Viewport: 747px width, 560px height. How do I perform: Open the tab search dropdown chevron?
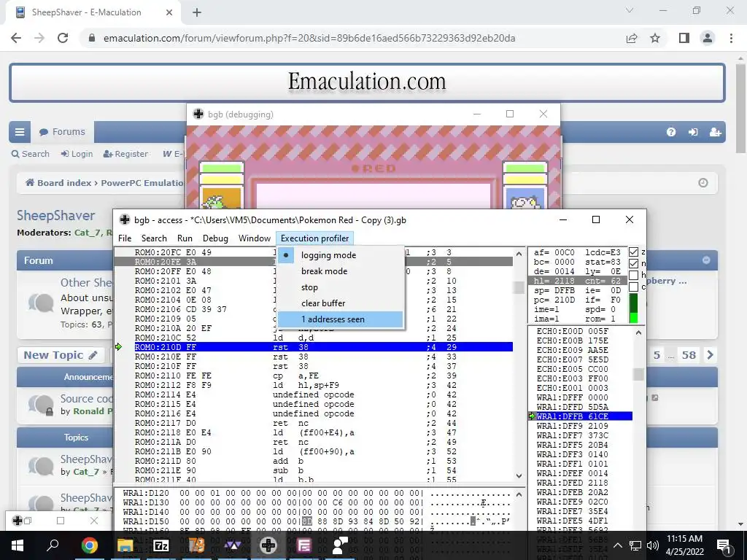630,10
